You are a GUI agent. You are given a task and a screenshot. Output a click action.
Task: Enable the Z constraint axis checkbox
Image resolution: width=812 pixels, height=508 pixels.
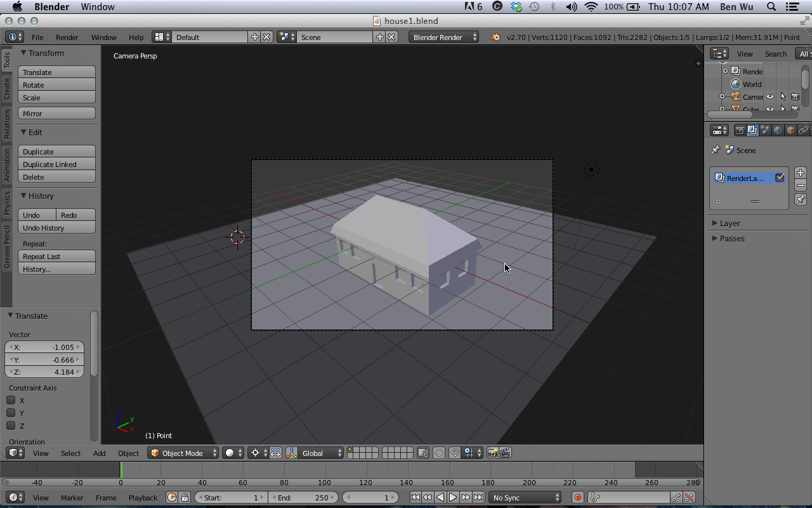[x=11, y=425]
